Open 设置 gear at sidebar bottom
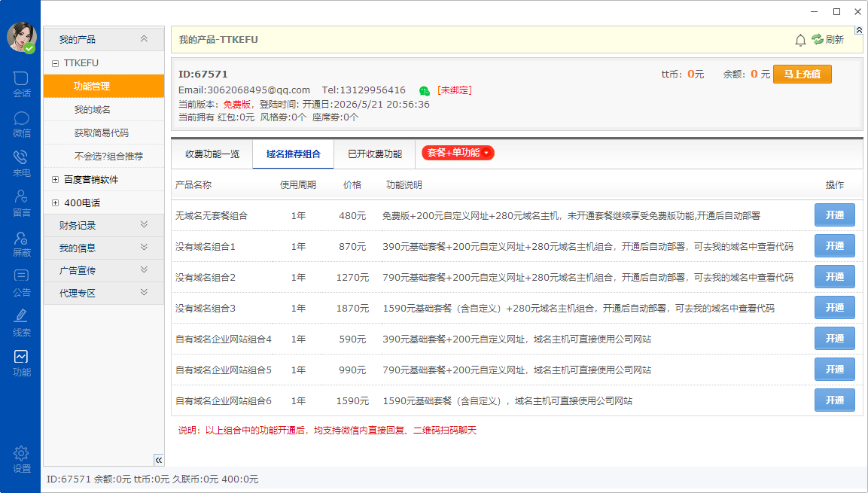 tap(21, 460)
